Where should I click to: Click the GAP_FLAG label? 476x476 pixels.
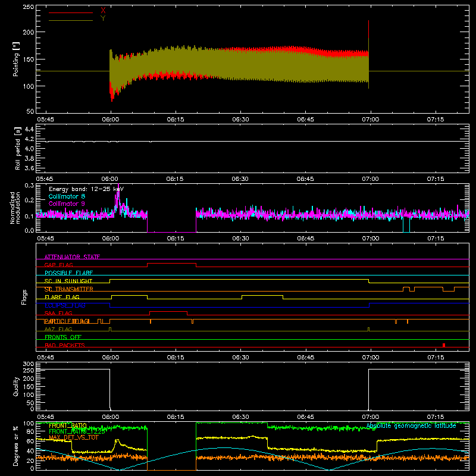click(58, 265)
